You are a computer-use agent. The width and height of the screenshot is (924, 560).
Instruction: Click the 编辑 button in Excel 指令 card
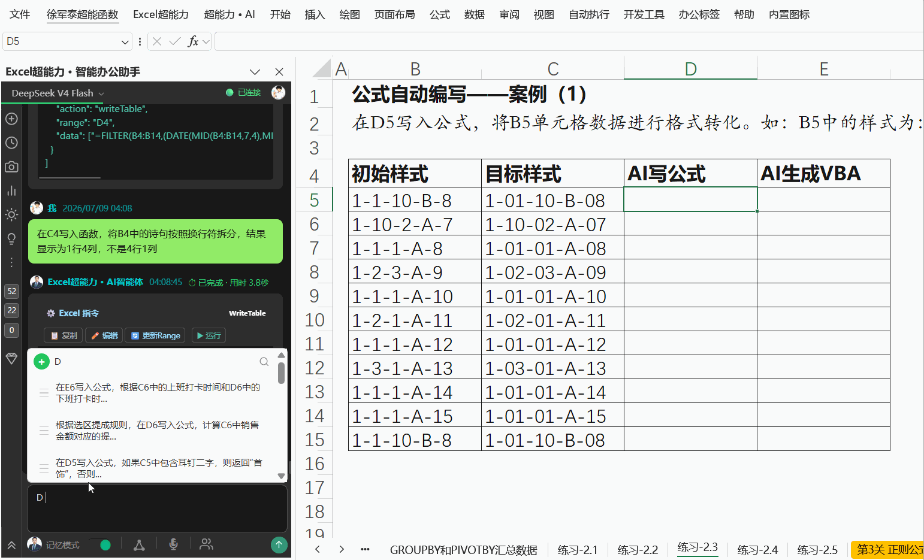(x=104, y=335)
